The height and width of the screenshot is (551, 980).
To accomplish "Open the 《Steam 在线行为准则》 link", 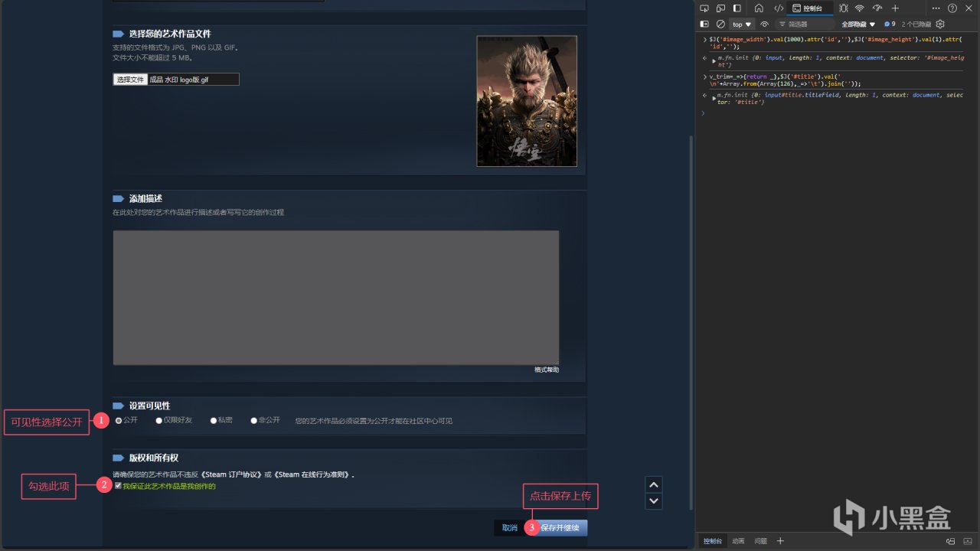I will pyautogui.click(x=311, y=474).
